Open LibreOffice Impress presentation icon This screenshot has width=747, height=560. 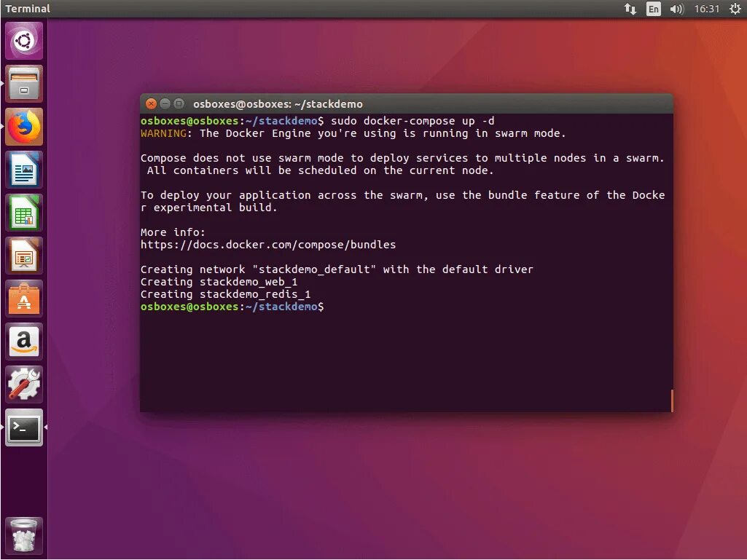pyautogui.click(x=24, y=256)
